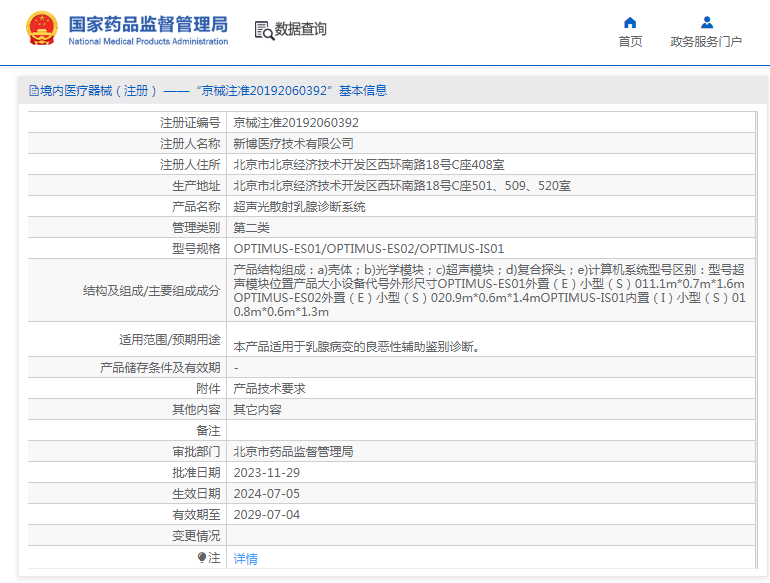
Task: Click 新博医疗技术有限公司 cell
Action: (x=293, y=144)
